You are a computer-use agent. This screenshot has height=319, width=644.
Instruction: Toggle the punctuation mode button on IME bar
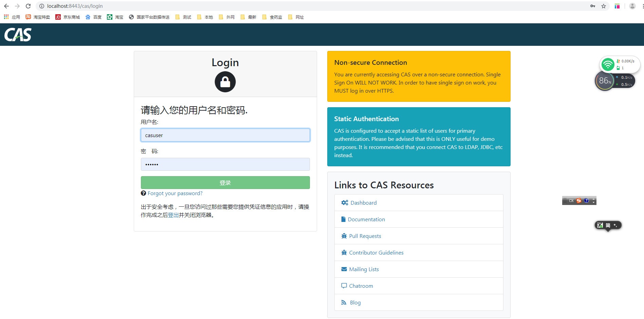[x=615, y=225]
